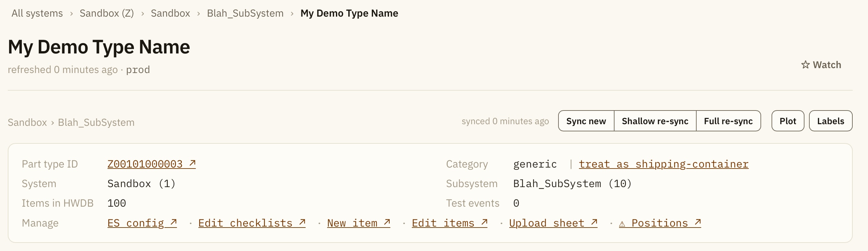Go to All systems breadcrumb

(x=37, y=13)
